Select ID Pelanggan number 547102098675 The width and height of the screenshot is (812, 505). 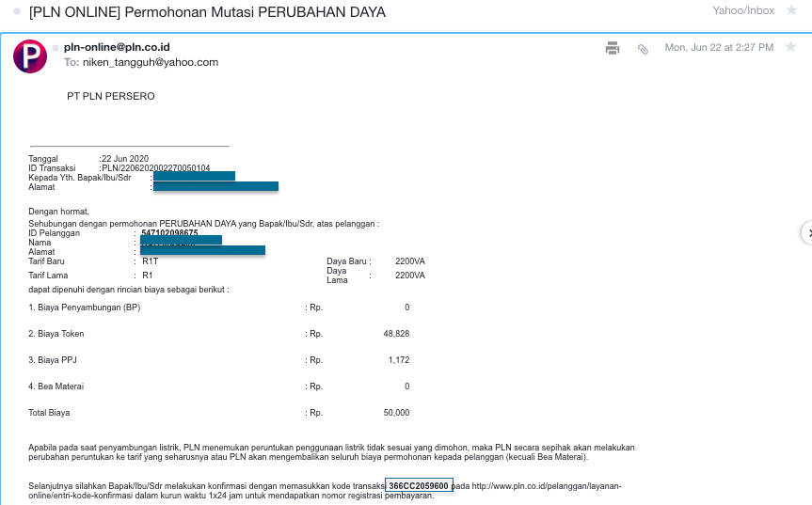[x=169, y=233]
